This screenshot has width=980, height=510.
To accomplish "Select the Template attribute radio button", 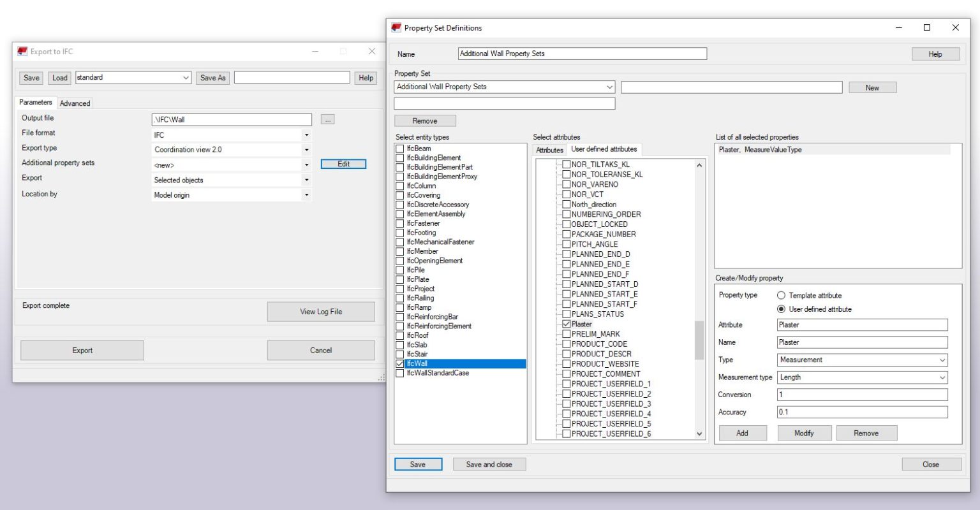I will tap(781, 295).
